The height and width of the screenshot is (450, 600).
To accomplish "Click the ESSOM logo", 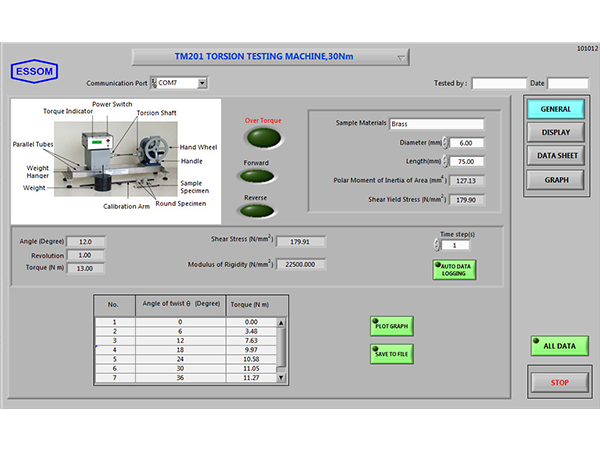I will 35,70.
